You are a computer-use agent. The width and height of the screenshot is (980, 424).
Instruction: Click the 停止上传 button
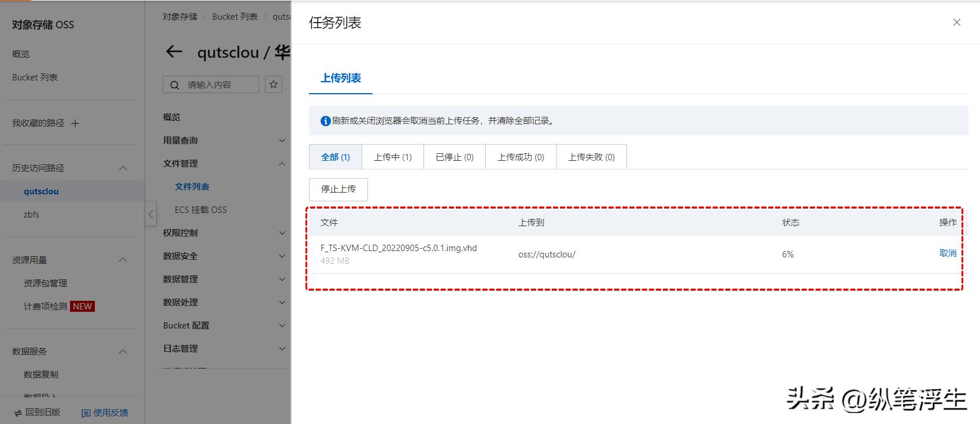pos(338,189)
